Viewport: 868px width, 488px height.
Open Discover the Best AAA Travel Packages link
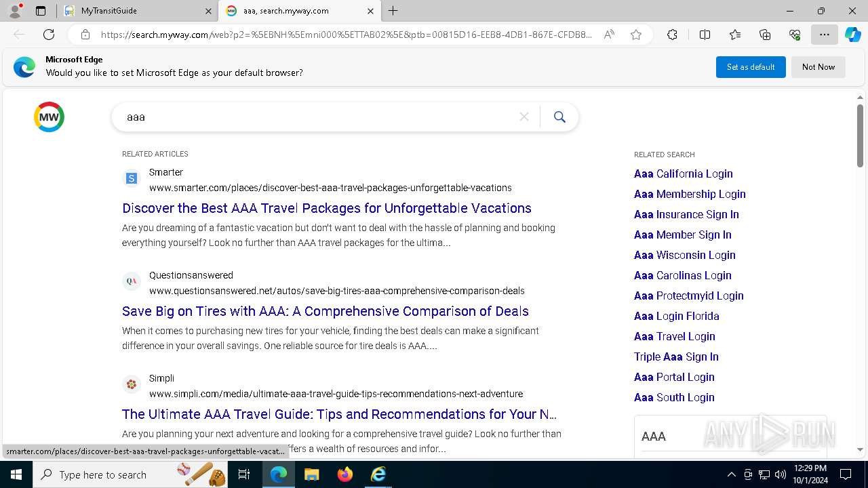click(327, 208)
